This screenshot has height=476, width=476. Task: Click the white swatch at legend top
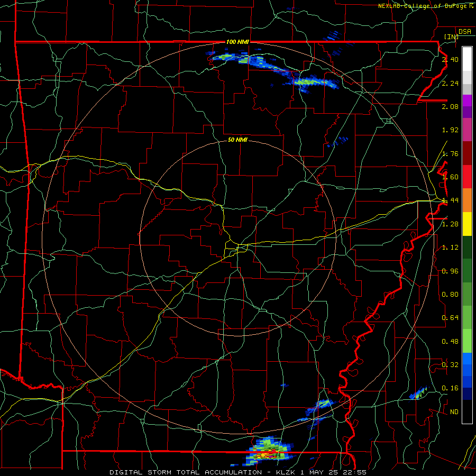(467, 59)
